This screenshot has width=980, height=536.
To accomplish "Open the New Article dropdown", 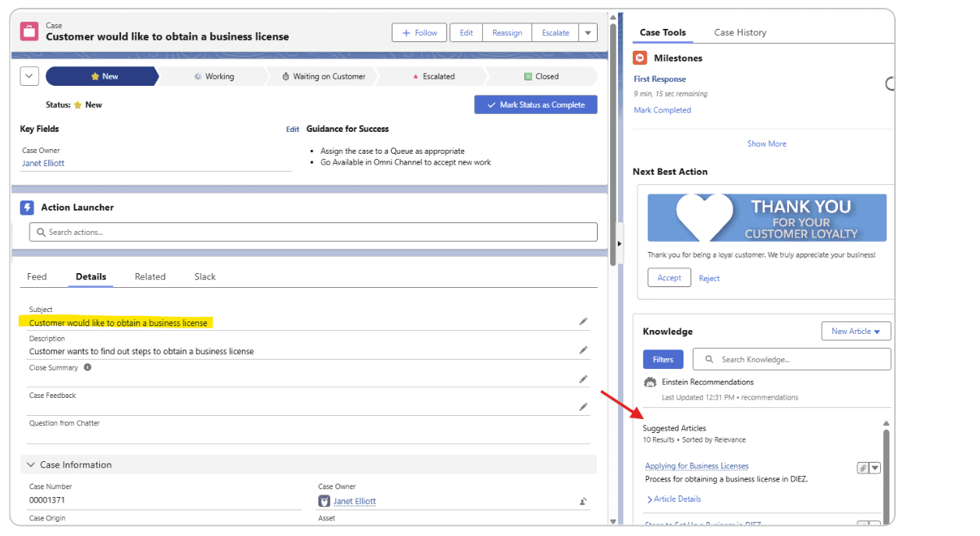I will click(856, 331).
